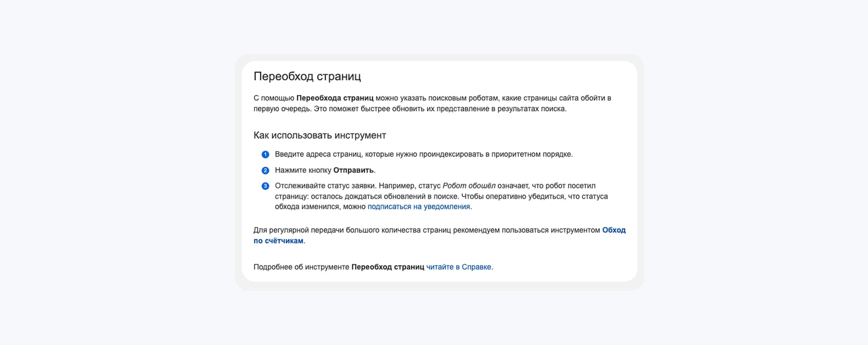
Task: Click the "Как использовать инструмент" subheading
Action: [320, 135]
